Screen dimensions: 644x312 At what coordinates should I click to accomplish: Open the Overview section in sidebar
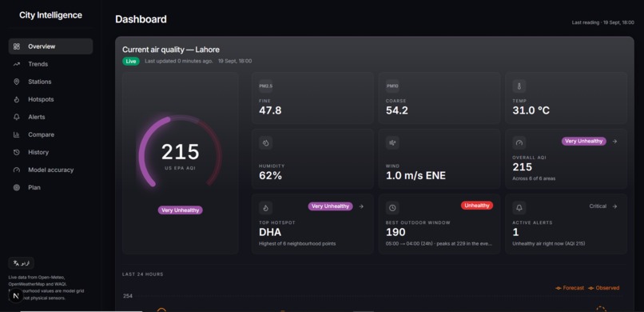(x=50, y=46)
